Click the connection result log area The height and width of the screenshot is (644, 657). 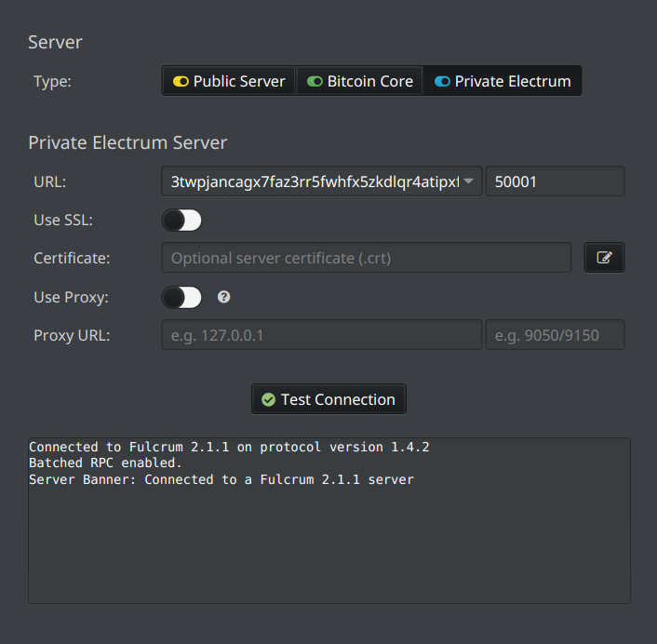329,521
